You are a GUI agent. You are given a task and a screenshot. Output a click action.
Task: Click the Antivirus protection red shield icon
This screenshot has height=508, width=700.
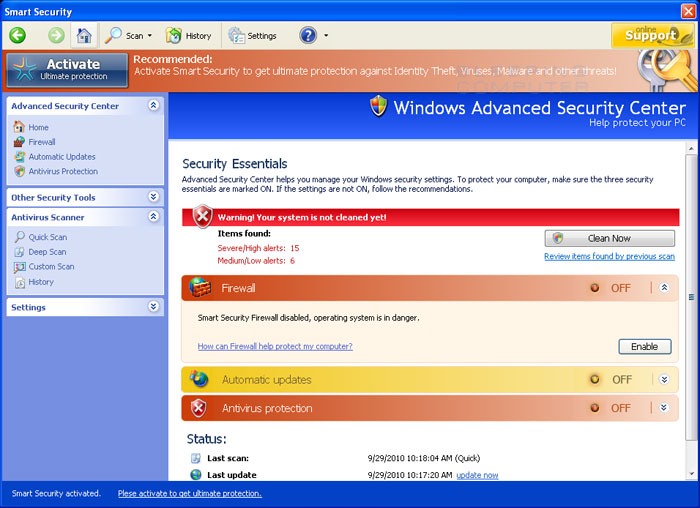(x=199, y=408)
